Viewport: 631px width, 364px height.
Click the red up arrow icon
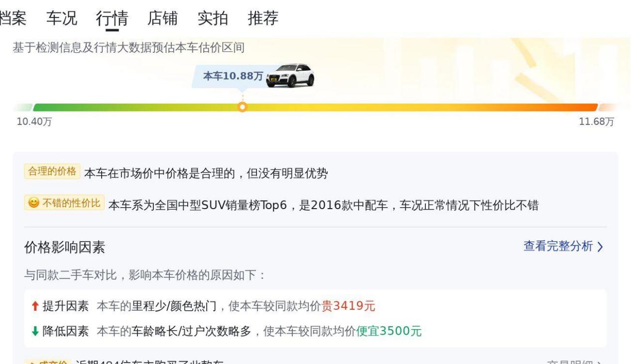(34, 306)
